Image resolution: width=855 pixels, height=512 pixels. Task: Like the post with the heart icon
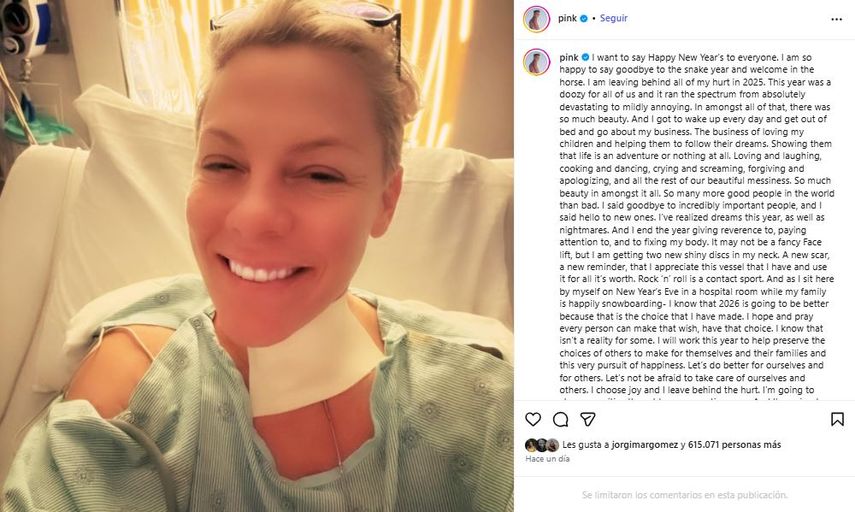pyautogui.click(x=533, y=419)
